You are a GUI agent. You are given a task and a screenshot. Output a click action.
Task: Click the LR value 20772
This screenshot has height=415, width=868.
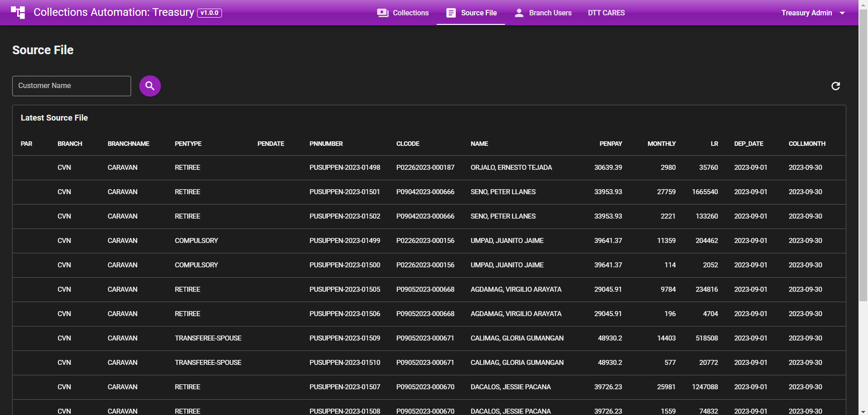coord(708,363)
